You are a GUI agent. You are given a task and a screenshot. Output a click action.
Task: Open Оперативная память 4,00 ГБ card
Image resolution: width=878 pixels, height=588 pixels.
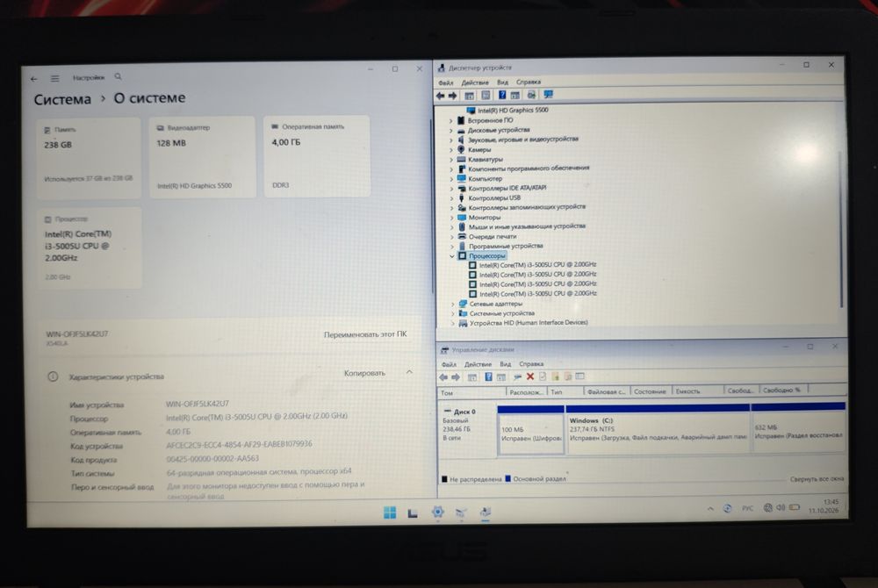316,156
